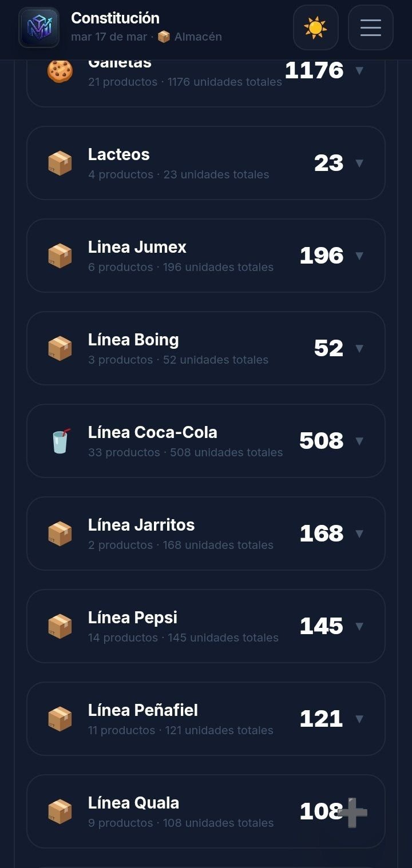The image size is (412, 868).
Task: Open the Línea Jarritos category title
Action: (x=141, y=525)
